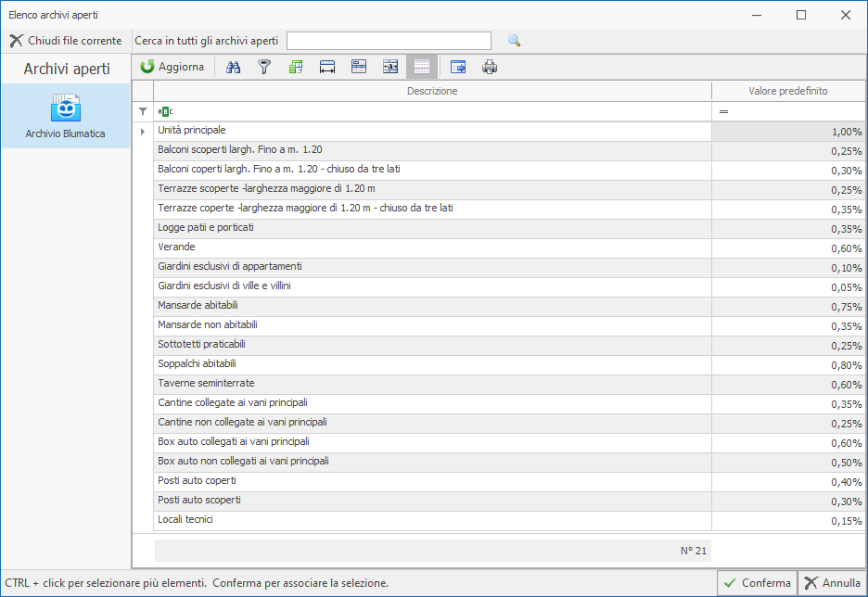Viewport: 868px width, 597px height.
Task: Select the Terrazze coperte row
Action: coord(432,210)
